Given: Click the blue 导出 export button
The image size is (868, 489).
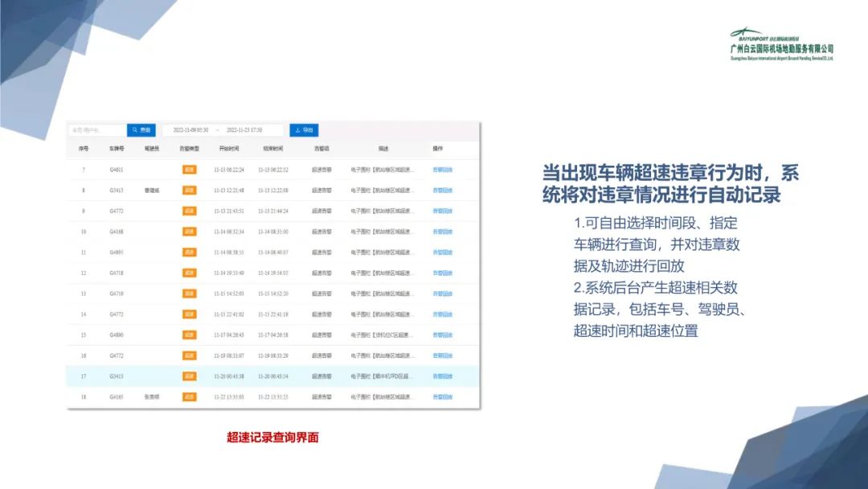Looking at the screenshot, I should 304,129.
